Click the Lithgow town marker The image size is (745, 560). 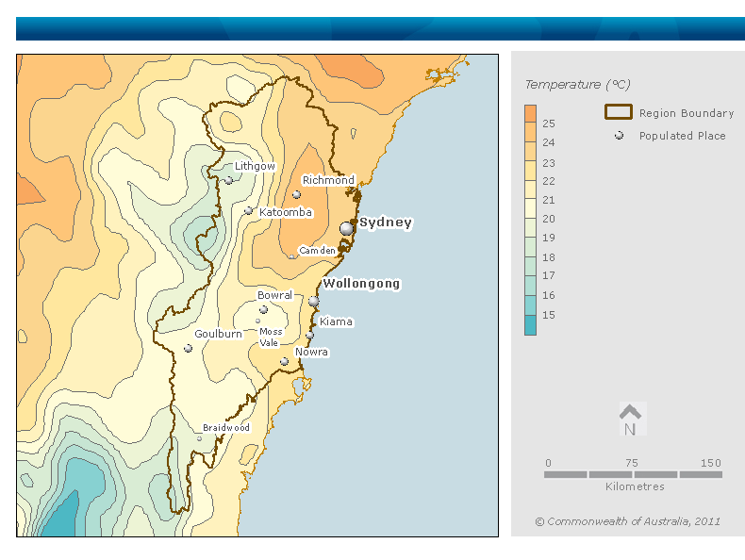coord(228,180)
